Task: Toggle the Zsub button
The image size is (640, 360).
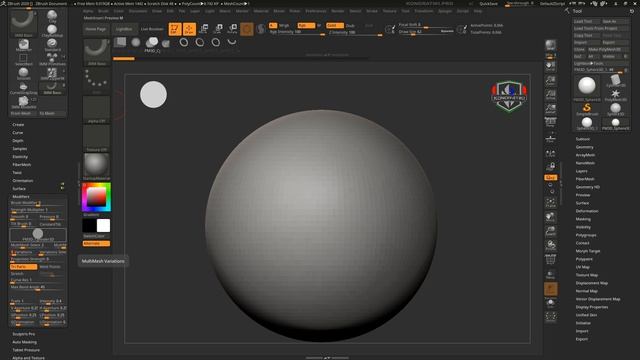Action: [x=350, y=25]
